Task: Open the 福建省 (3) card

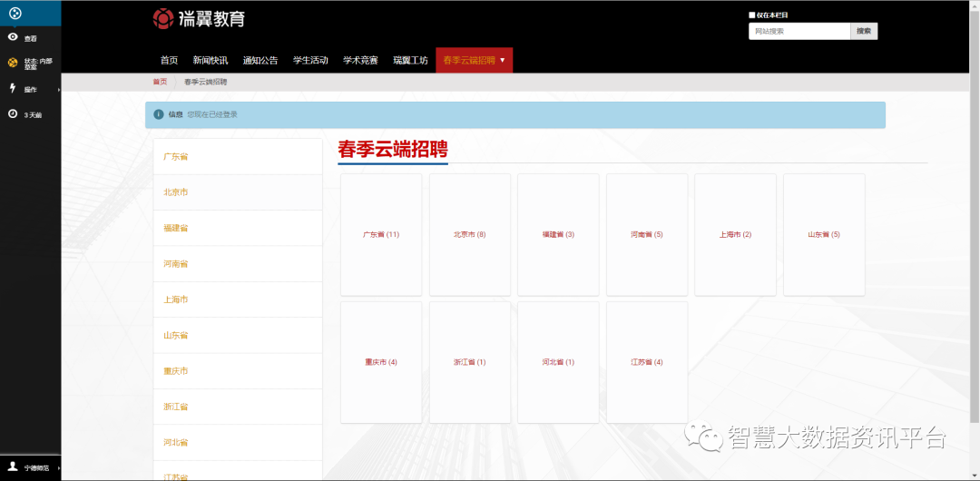Action: (x=558, y=234)
